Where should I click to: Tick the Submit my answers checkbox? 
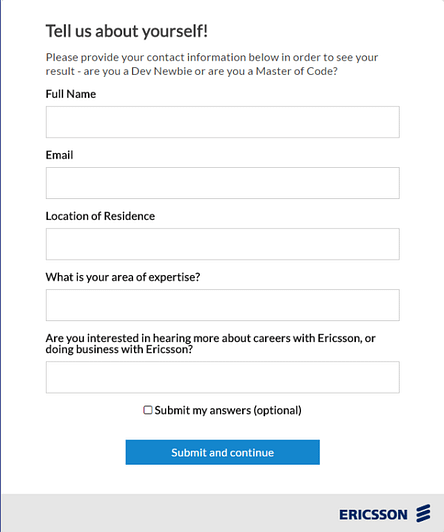(148, 410)
